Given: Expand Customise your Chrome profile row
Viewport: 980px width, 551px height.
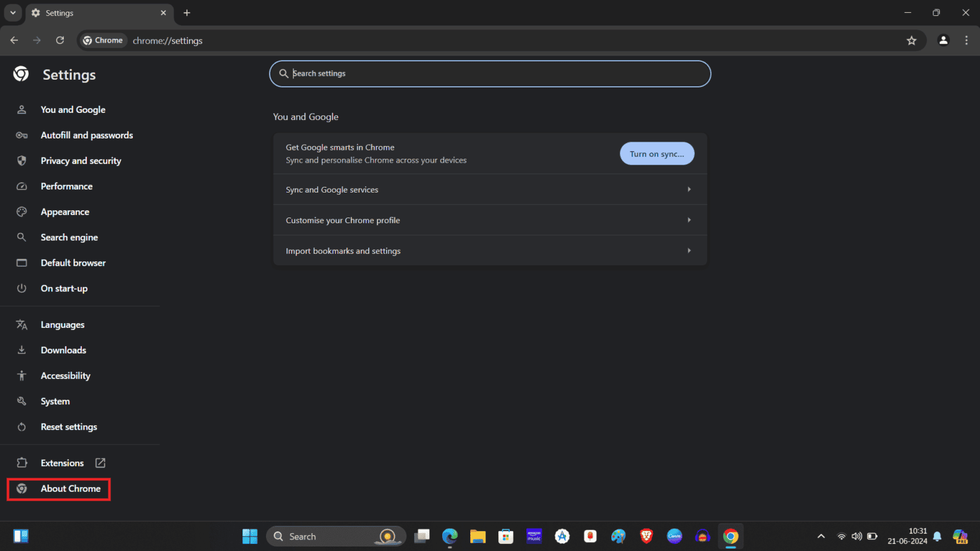Looking at the screenshot, I should point(490,220).
